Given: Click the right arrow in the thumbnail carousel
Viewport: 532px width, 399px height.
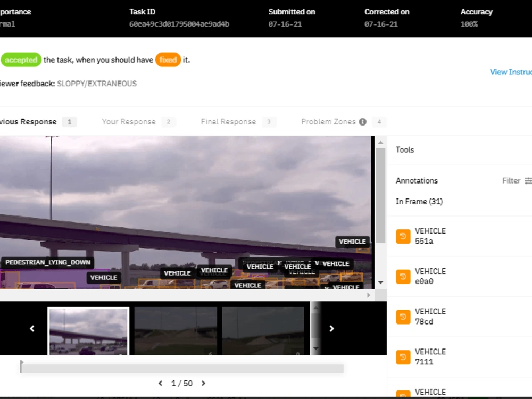Looking at the screenshot, I should [331, 328].
